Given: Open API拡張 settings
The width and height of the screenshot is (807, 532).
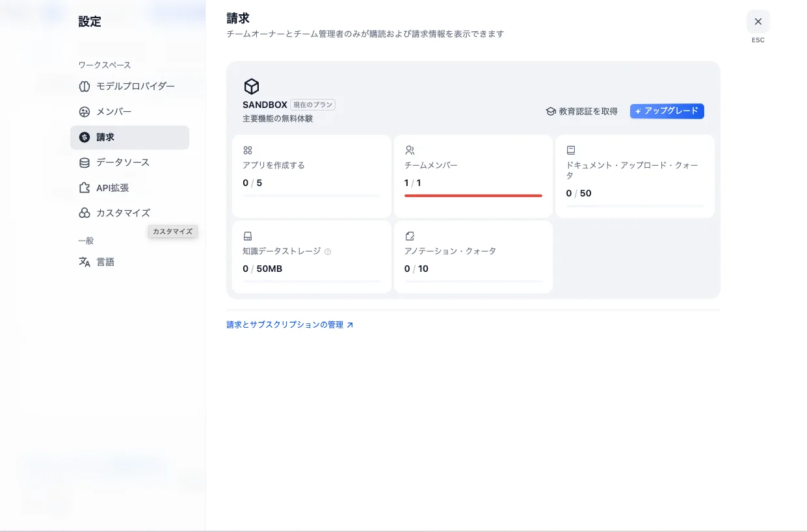Looking at the screenshot, I should pyautogui.click(x=129, y=188).
